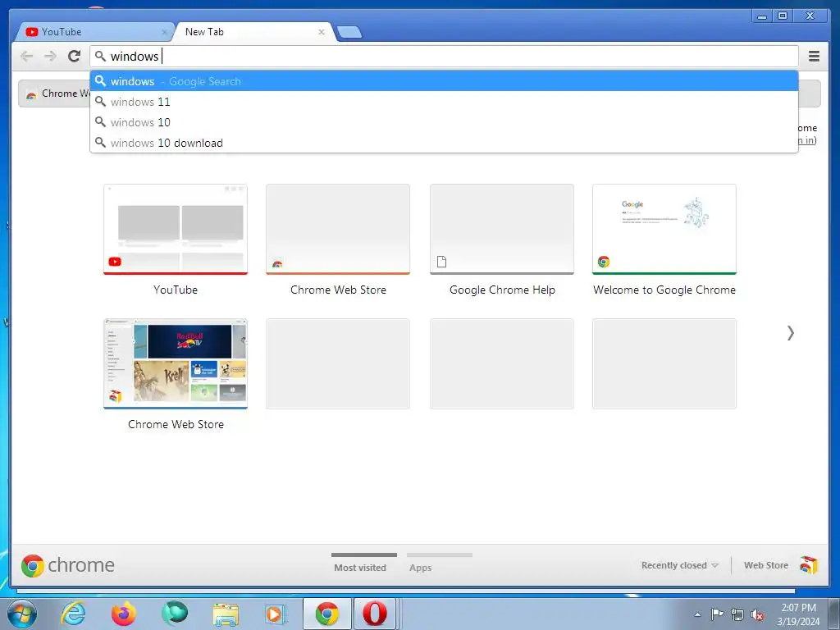840x630 pixels.
Task: Open the Web Store link at bottom
Action: click(765, 565)
